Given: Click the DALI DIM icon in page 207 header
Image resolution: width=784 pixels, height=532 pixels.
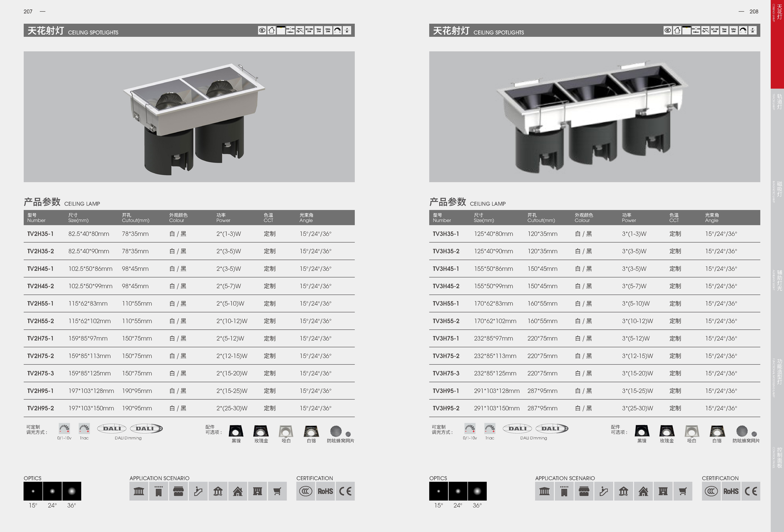Looking at the screenshot, I should tap(328, 30).
